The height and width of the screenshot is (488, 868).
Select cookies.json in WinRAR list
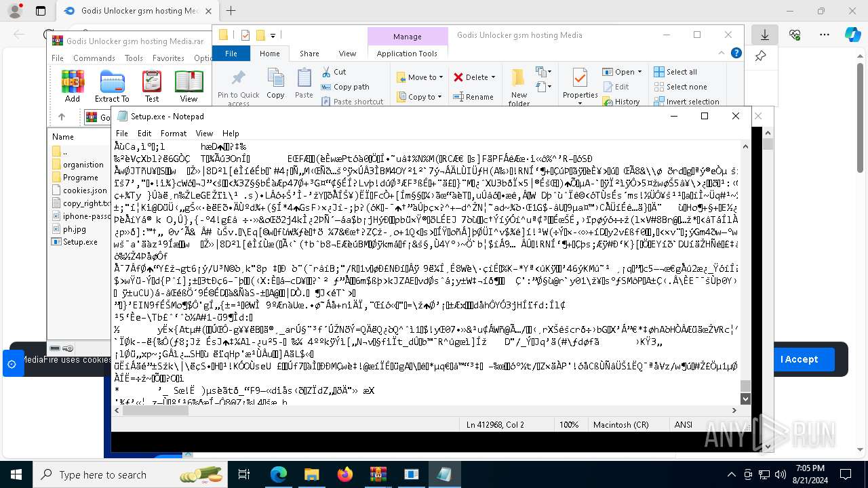tap(79, 190)
